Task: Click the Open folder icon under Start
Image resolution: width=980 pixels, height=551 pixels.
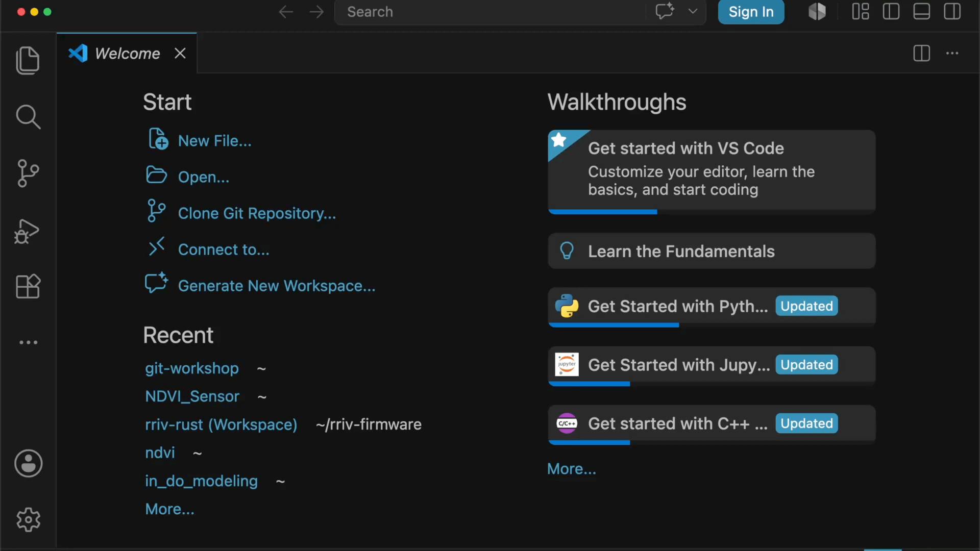Action: tap(156, 175)
